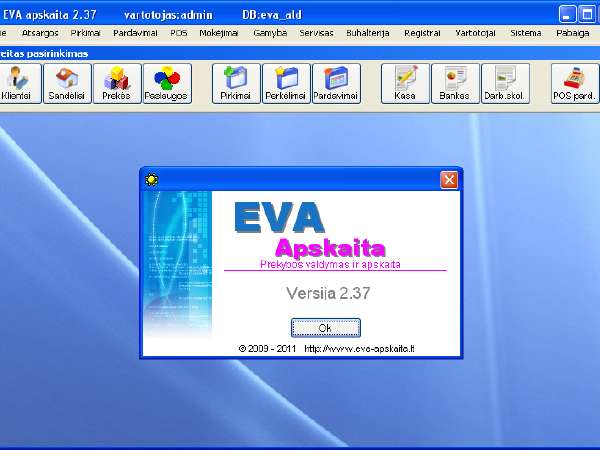Open the POS menu

point(179,33)
